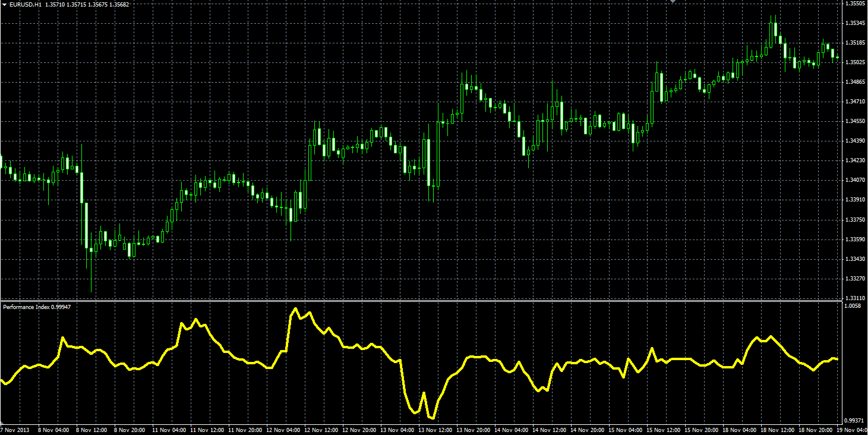Click the 8 Nov 20:00 time label
This screenshot has width=868, height=435.
130,430
